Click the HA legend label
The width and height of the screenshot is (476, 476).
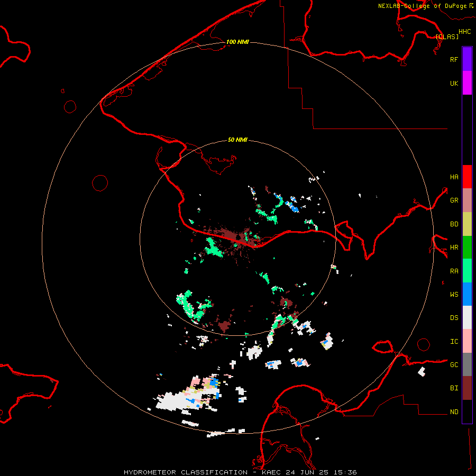(454, 177)
